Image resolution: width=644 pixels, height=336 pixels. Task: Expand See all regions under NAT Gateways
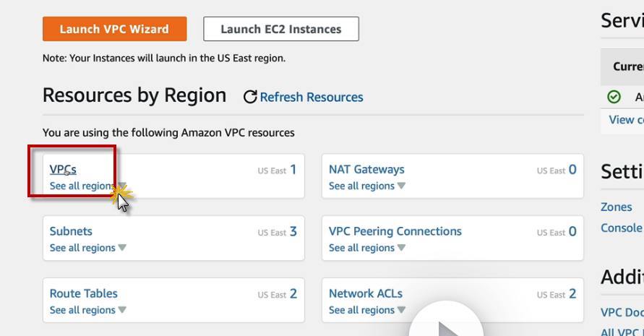coord(366,186)
